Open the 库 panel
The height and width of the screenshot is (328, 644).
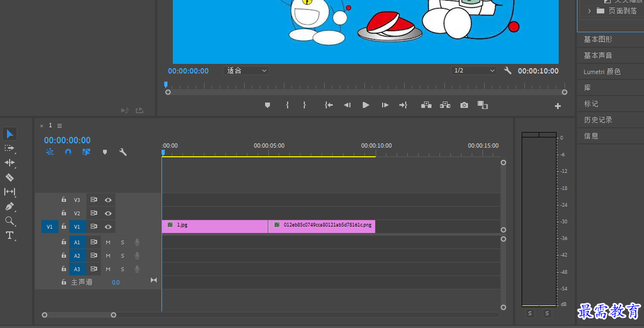point(587,88)
